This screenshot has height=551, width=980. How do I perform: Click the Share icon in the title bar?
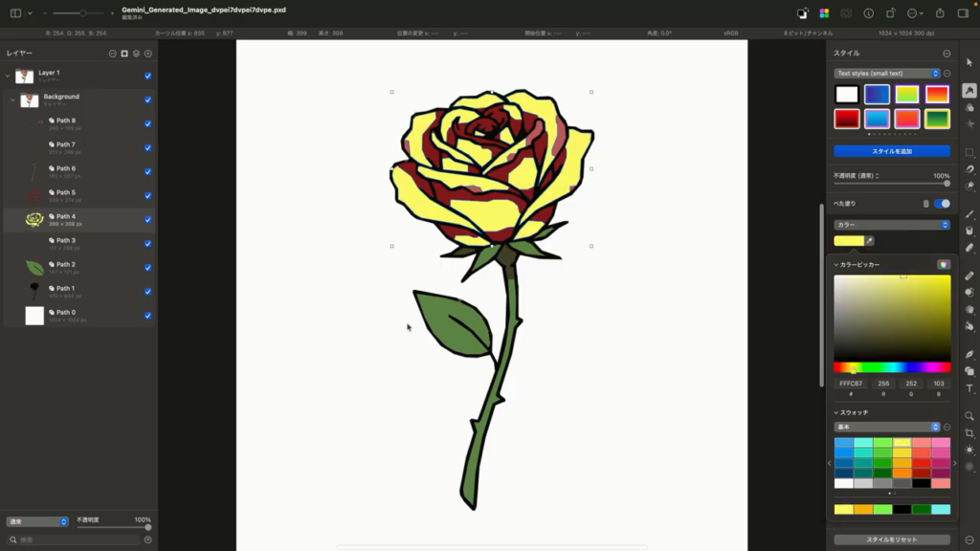[x=939, y=13]
